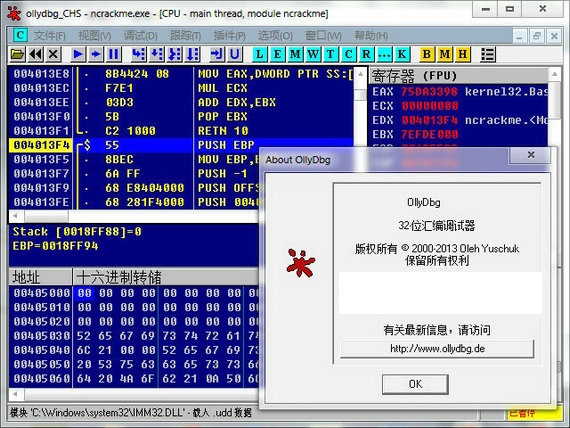The width and height of the screenshot is (570, 428).
Task: Click the CPU child window C system icon
Action: 20,35
